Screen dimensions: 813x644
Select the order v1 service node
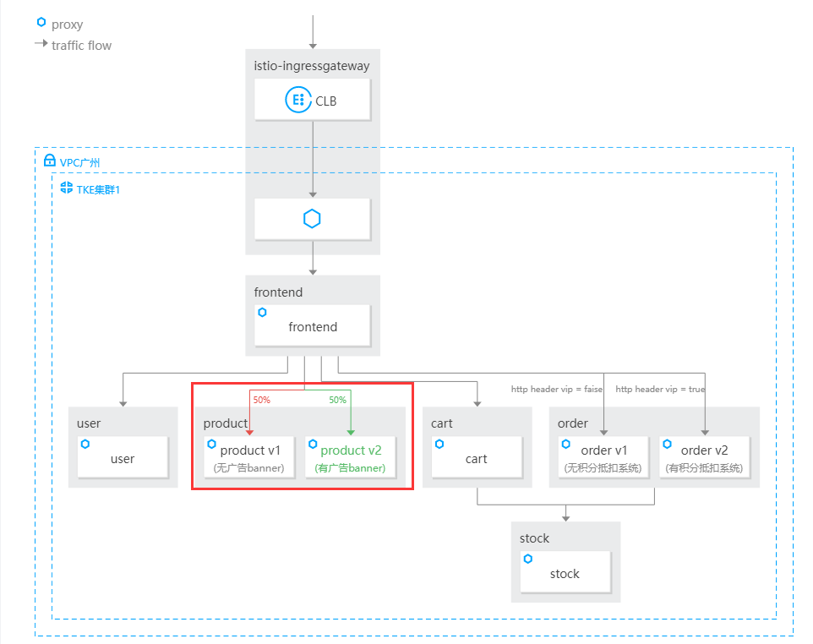(603, 457)
